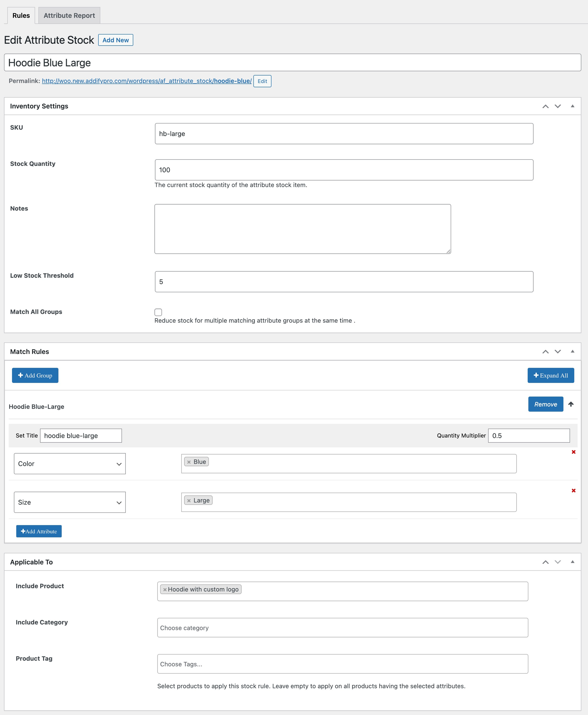The image size is (588, 715).
Task: Select the Rules tab
Action: [x=21, y=15]
